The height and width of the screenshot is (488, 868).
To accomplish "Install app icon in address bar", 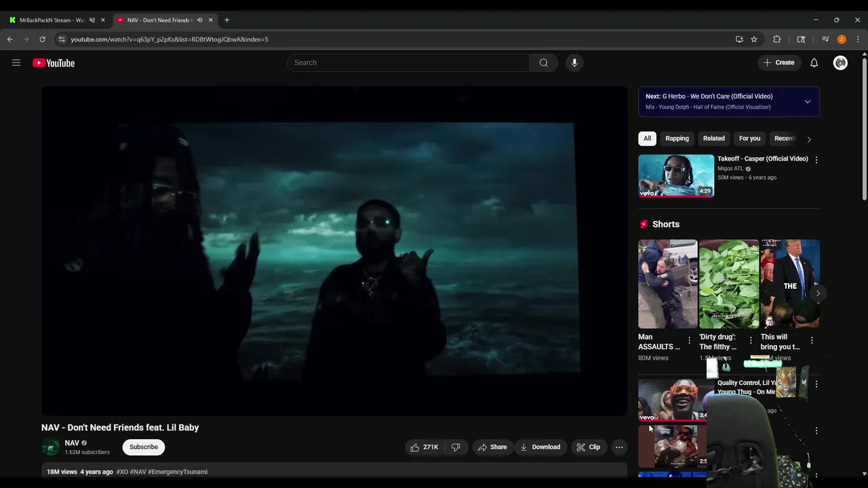I will tap(739, 39).
